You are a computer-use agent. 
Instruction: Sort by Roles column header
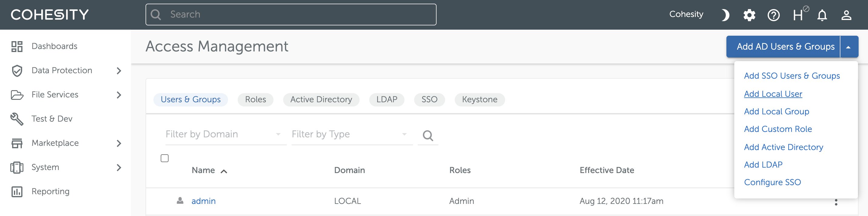pyautogui.click(x=460, y=170)
